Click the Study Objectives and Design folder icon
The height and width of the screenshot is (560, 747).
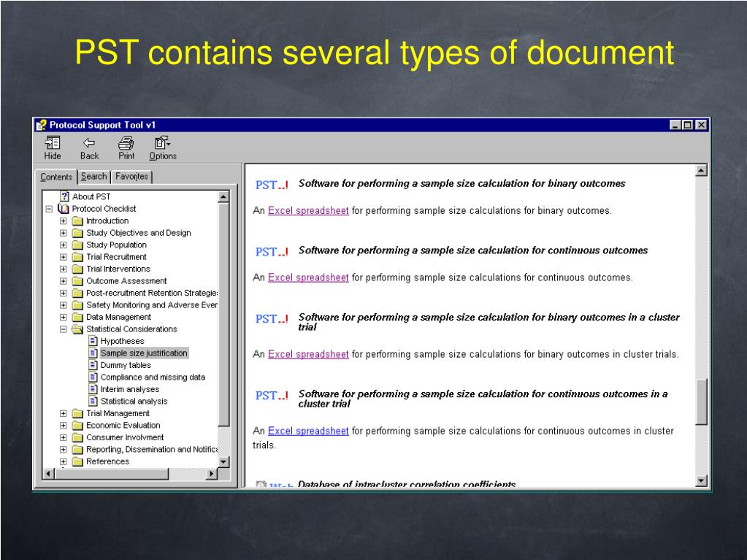coord(77,233)
